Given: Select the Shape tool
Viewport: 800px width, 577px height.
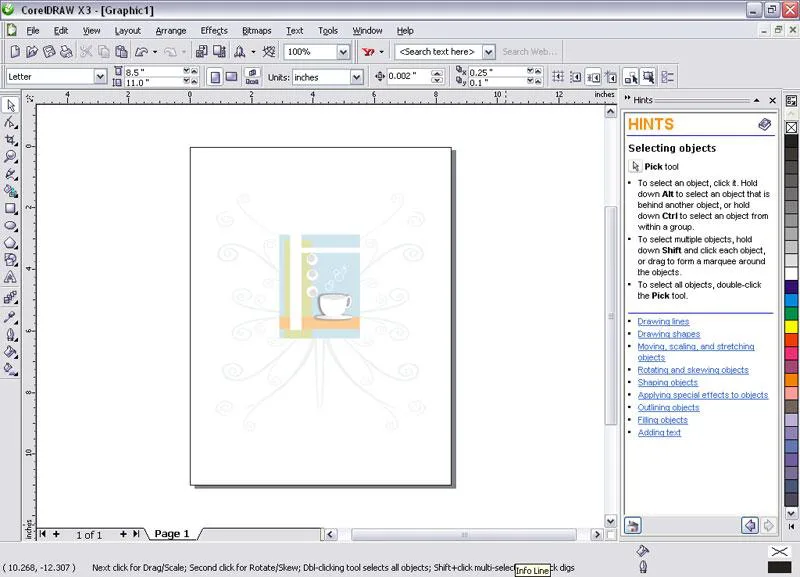Looking at the screenshot, I should coord(12,122).
